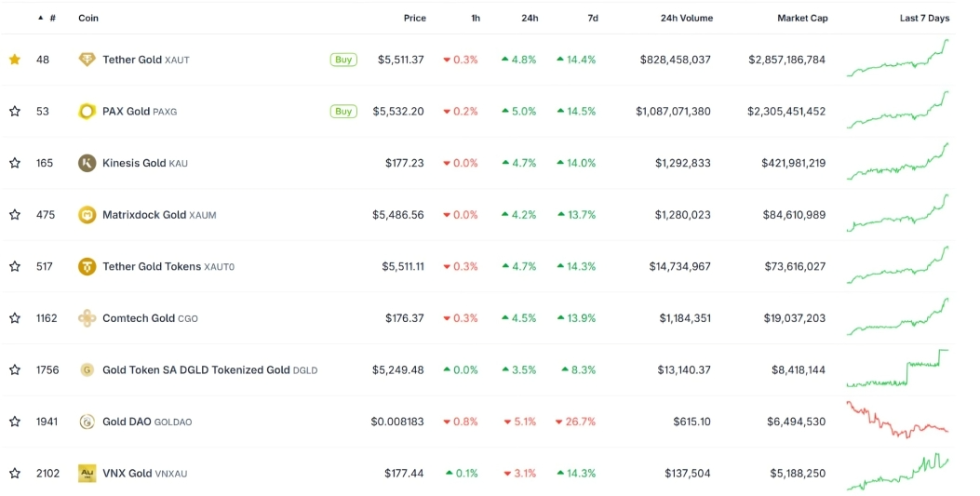This screenshot has height=496, width=980.
Task: Select market cap $2,857,186,784
Action: [786, 60]
